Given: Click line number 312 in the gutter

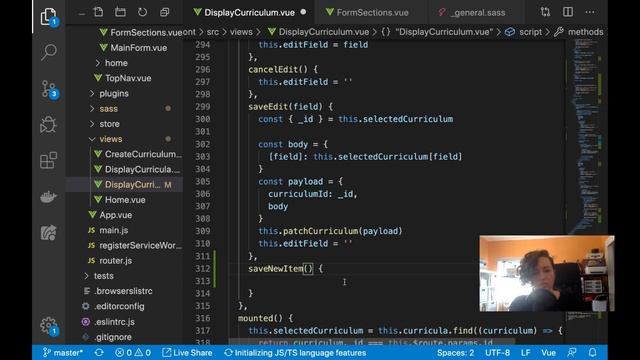Looking at the screenshot, I should pyautogui.click(x=202, y=269).
